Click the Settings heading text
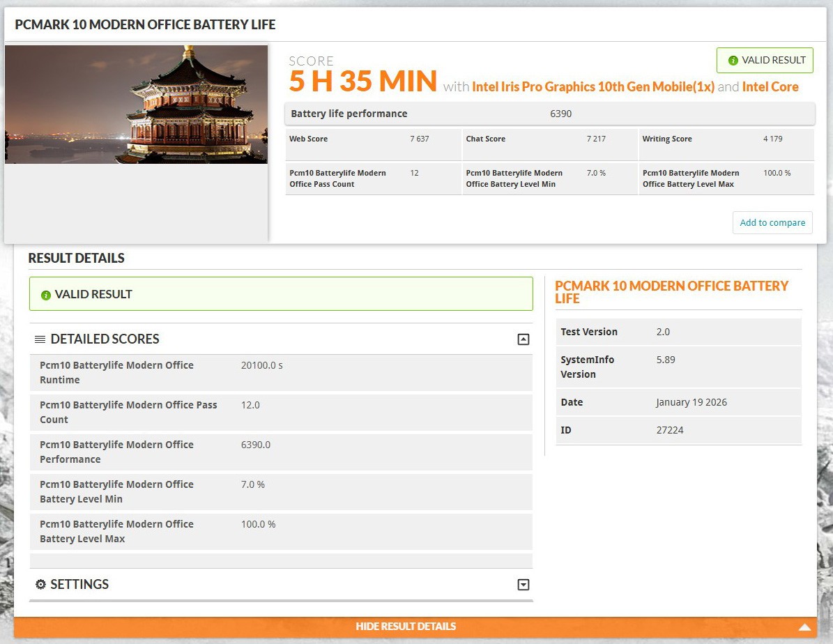This screenshot has height=644, width=833. pos(79,585)
